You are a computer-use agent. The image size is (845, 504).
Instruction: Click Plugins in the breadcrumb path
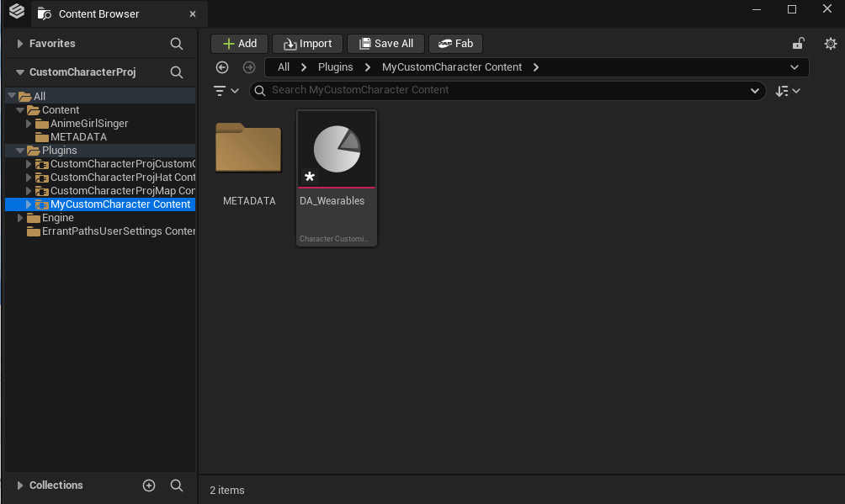pyautogui.click(x=335, y=67)
